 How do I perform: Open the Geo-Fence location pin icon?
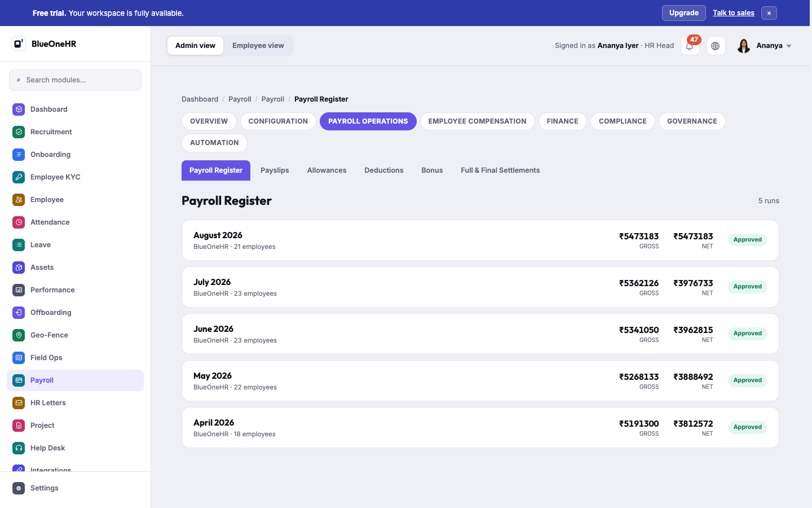tap(19, 335)
